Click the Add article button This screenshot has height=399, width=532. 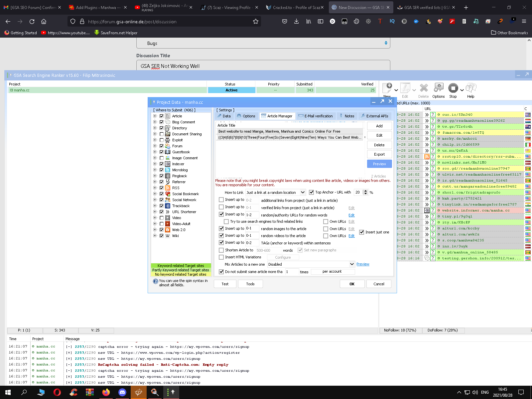(379, 126)
